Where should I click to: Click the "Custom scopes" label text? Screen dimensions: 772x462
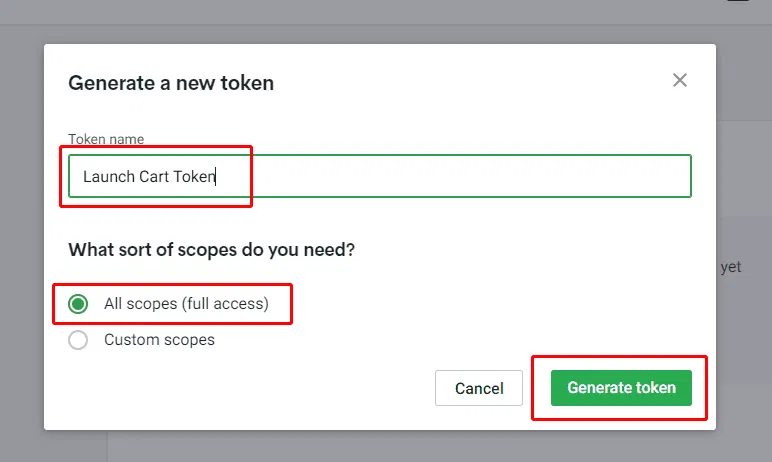(x=159, y=340)
